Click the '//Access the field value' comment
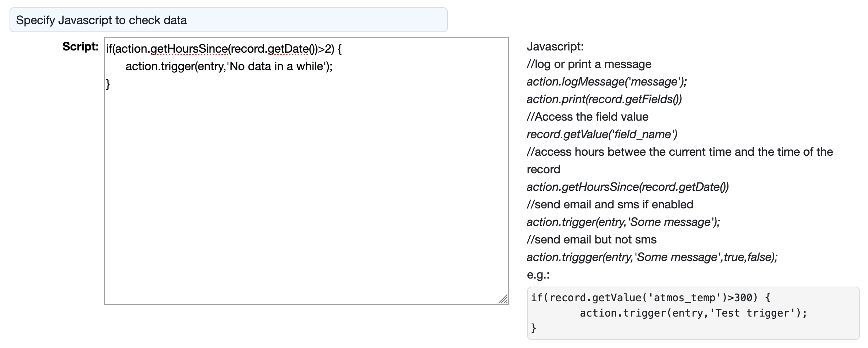The height and width of the screenshot is (348, 868). 587,117
